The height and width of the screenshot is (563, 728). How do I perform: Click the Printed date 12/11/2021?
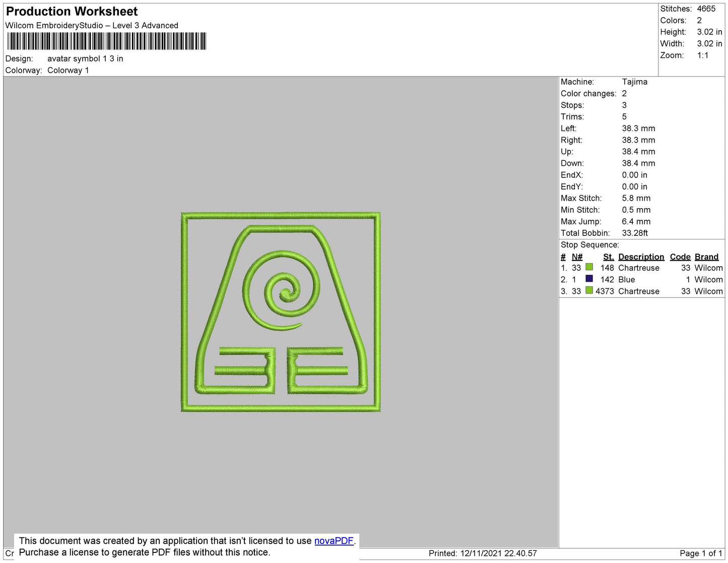coord(481,553)
